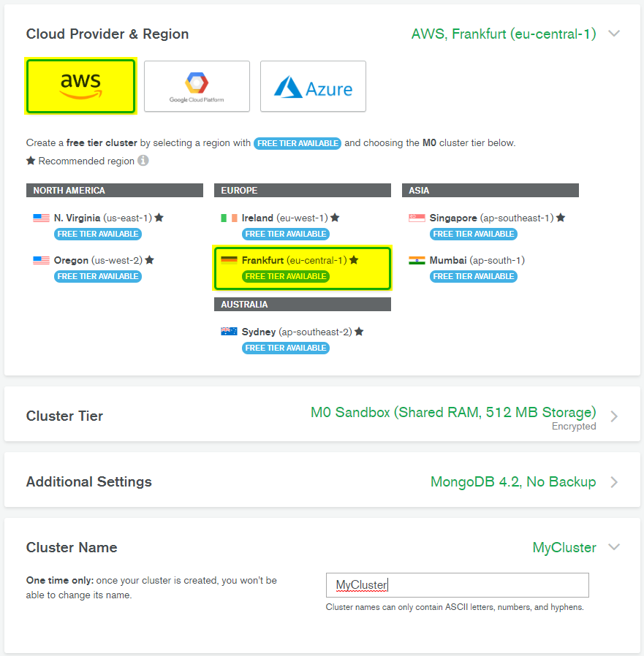Click the Cluster Tier heading
The height and width of the screenshot is (656, 644).
[x=64, y=416]
